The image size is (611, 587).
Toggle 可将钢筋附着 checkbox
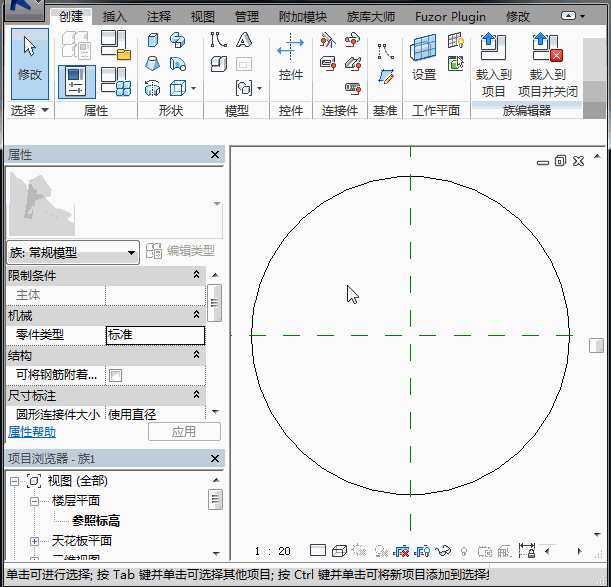point(115,375)
